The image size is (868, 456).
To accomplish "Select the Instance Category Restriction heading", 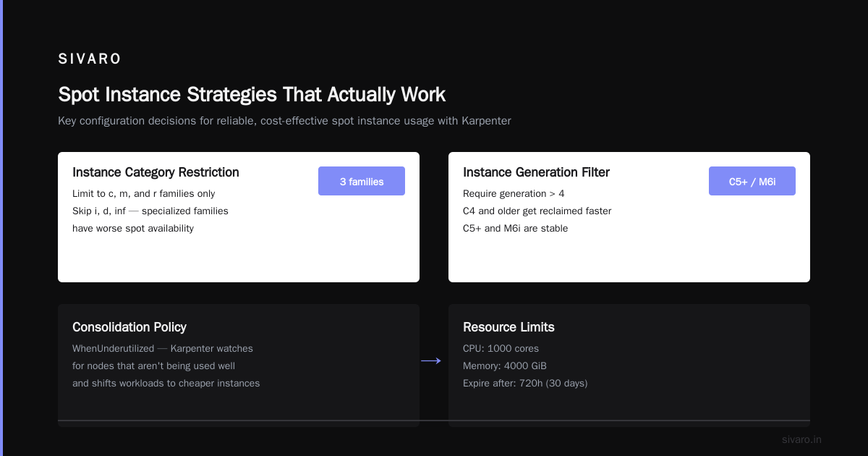I will (156, 172).
